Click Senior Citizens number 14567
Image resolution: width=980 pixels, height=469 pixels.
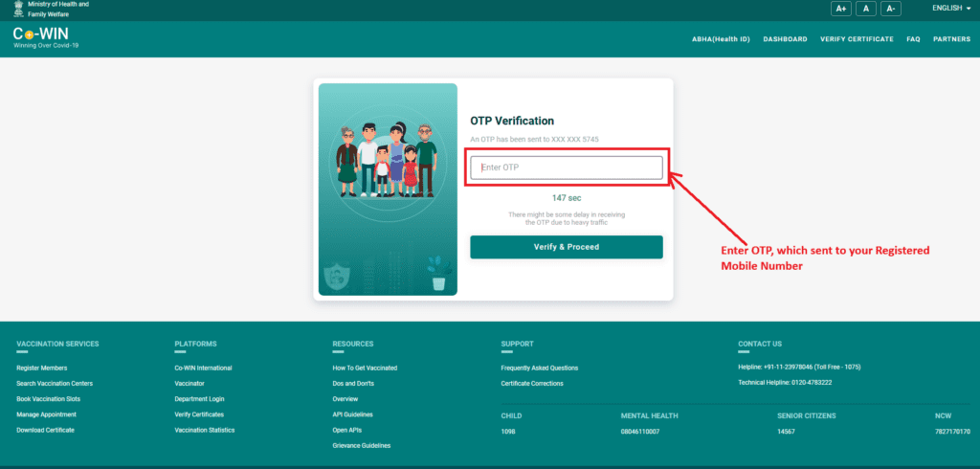[786, 432]
